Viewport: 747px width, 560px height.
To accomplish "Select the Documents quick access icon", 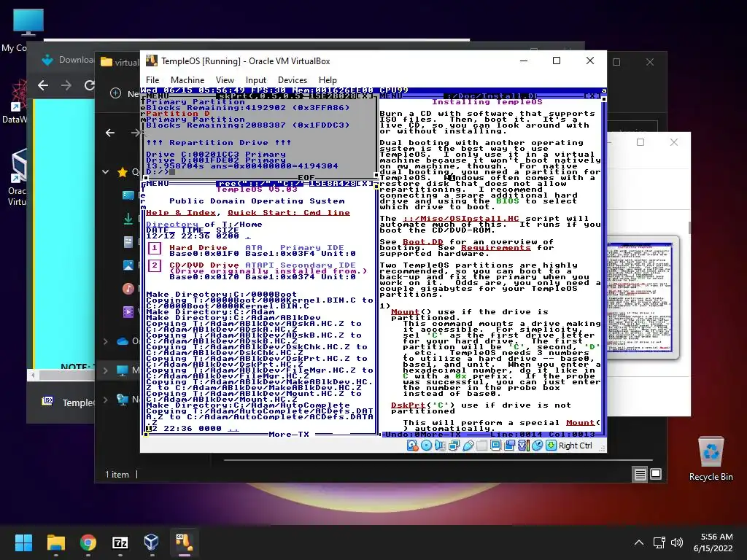I will [x=128, y=242].
